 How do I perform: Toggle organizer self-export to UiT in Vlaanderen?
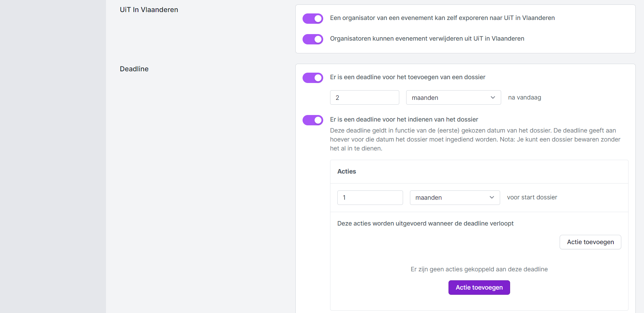[x=313, y=19]
